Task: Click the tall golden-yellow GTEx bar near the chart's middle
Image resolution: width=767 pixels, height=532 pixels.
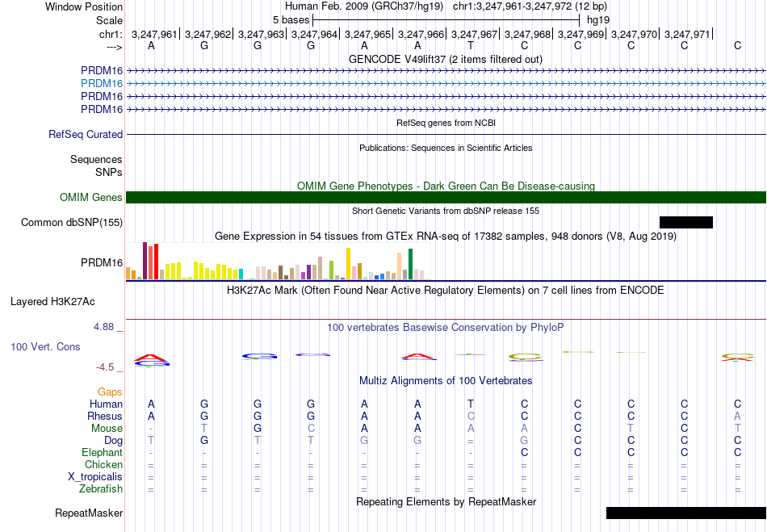Action: (x=348, y=263)
